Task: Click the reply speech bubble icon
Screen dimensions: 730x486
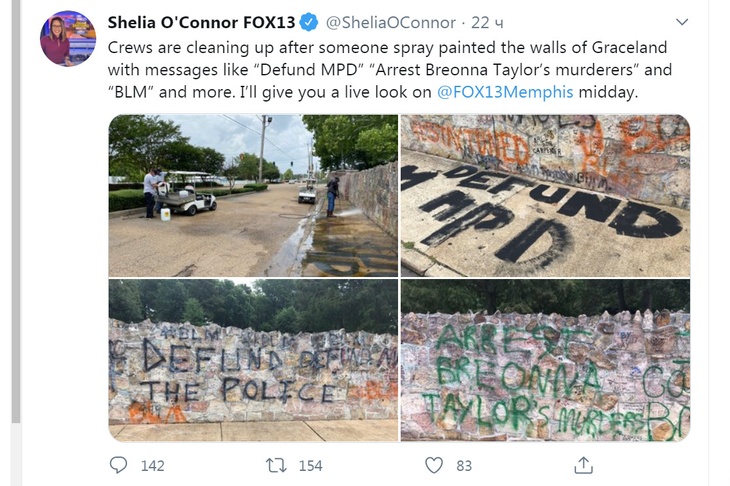Action: (119, 465)
